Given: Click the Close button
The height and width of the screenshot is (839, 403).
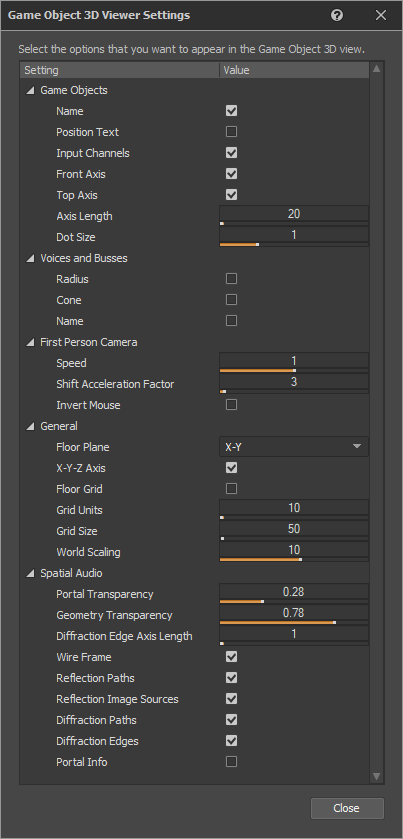Looking at the screenshot, I should 347,808.
